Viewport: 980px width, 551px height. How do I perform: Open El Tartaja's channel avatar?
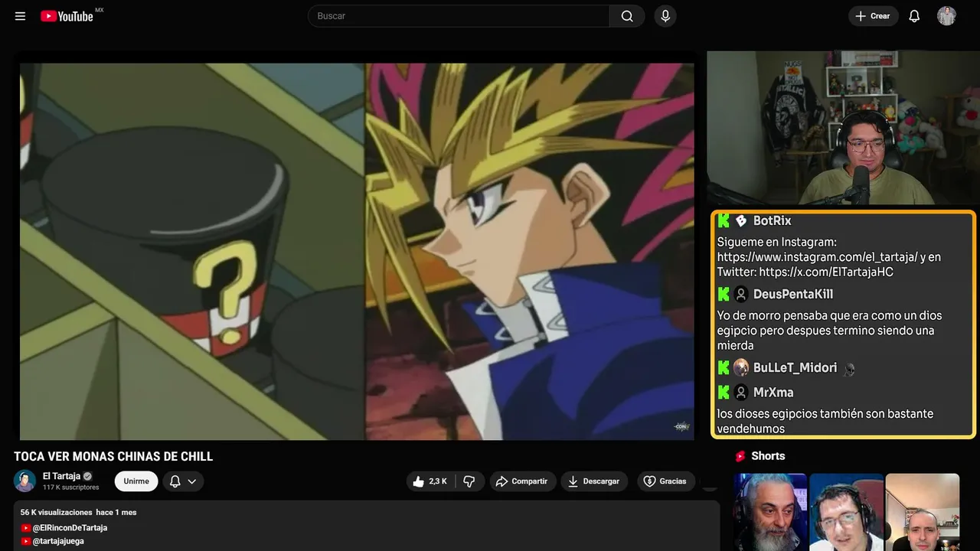(24, 481)
